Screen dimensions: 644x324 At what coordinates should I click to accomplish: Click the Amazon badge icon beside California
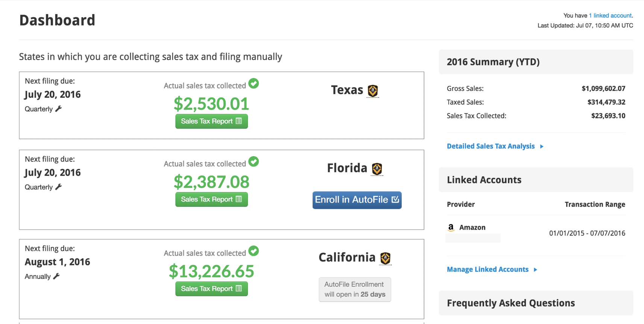(385, 258)
